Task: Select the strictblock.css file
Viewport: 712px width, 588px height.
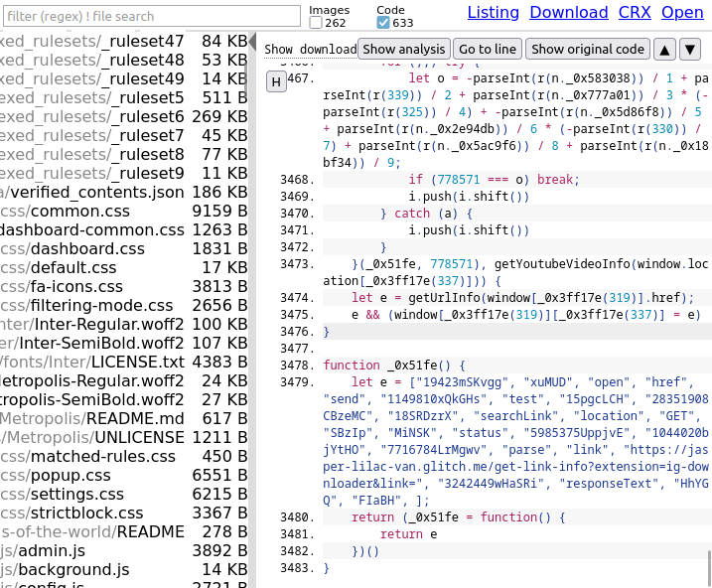Action: point(123,514)
